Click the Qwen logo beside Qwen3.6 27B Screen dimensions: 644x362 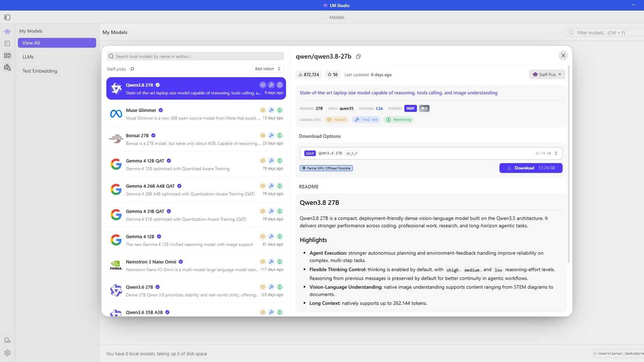pyautogui.click(x=116, y=291)
